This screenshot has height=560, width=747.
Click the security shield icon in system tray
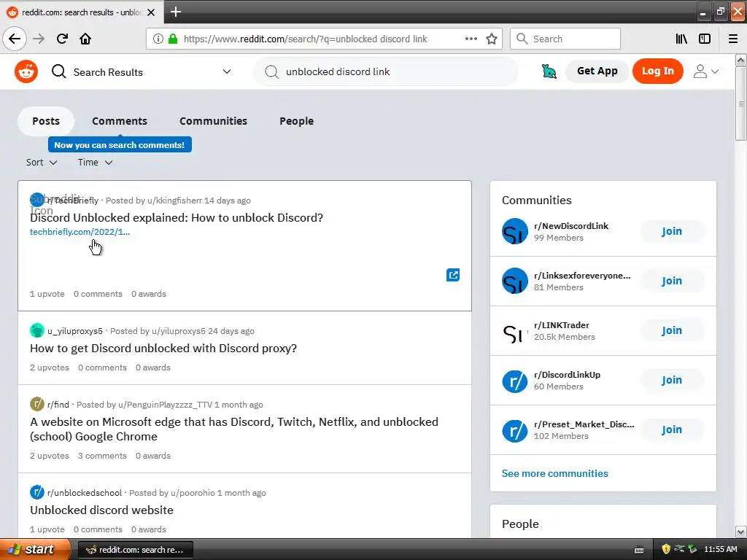666,550
